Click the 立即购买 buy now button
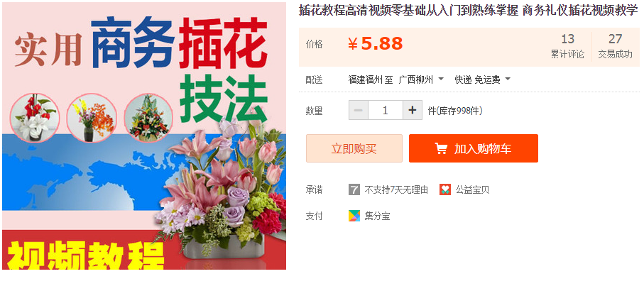This screenshot has width=644, height=286. [x=354, y=148]
